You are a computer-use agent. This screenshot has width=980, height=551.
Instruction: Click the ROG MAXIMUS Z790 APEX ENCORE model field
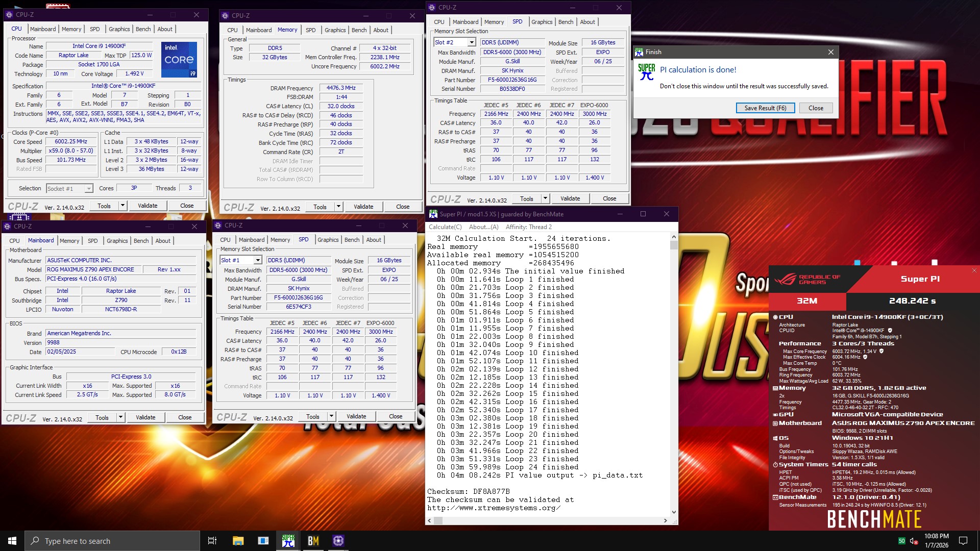tap(93, 269)
